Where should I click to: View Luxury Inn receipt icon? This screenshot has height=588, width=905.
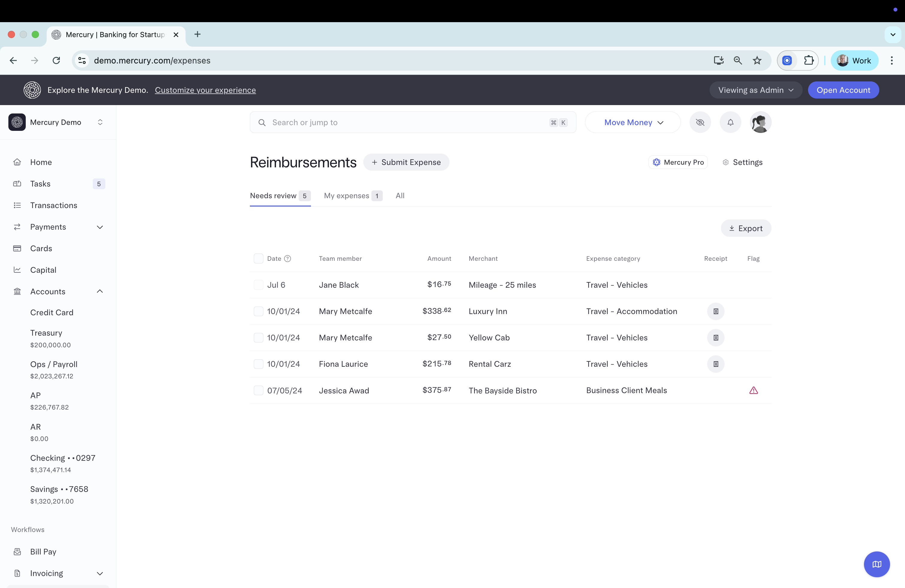[716, 311]
